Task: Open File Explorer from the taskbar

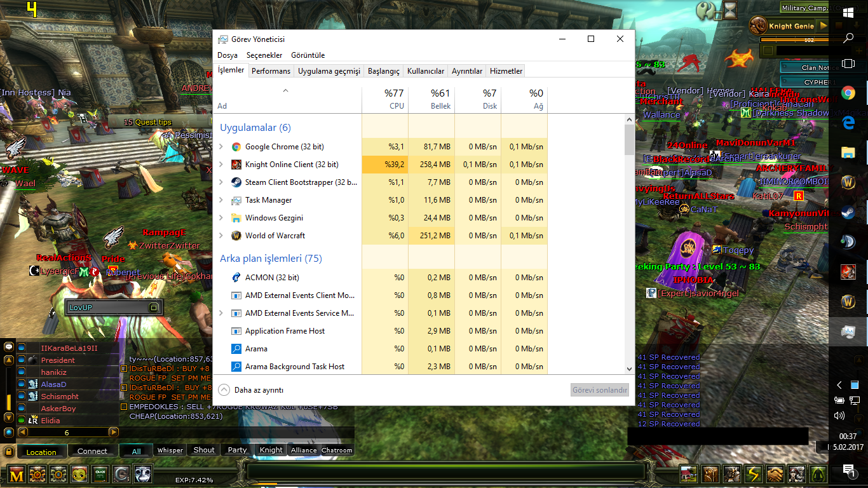Action: click(848, 152)
